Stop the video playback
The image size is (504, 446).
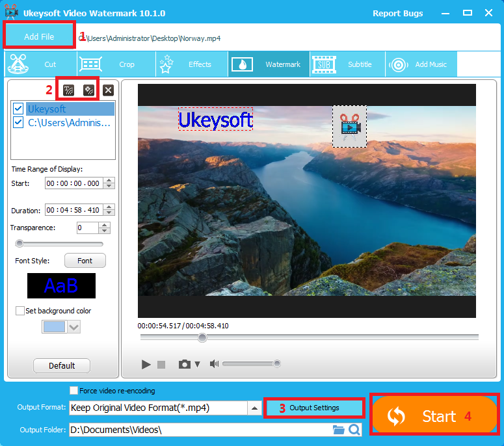(x=161, y=364)
